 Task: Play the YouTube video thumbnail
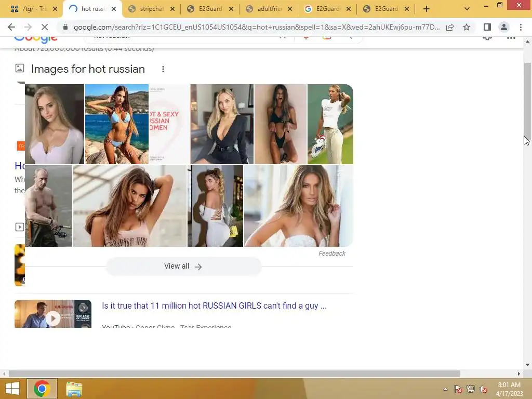tap(53, 314)
